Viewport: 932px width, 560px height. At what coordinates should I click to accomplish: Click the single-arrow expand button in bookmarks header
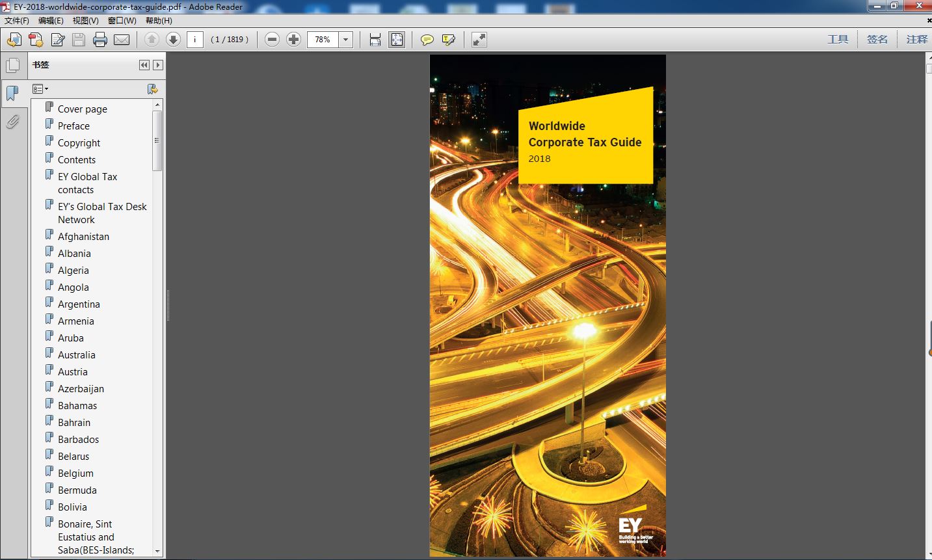tap(157, 65)
